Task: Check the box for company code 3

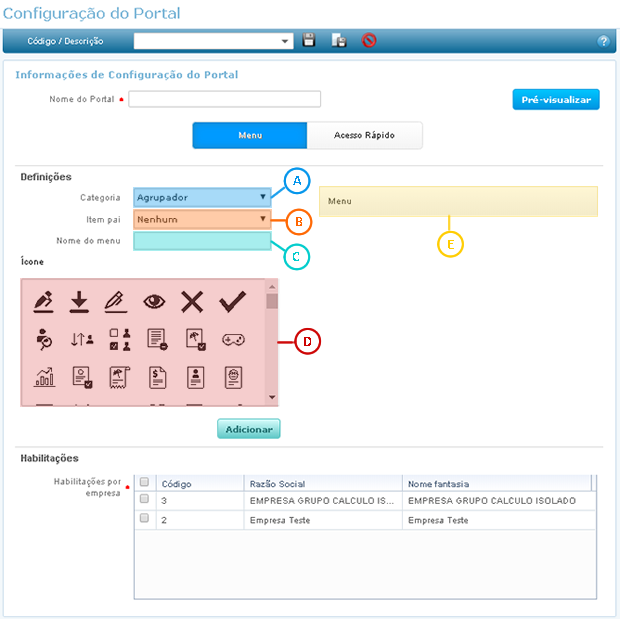Action: 144,499
